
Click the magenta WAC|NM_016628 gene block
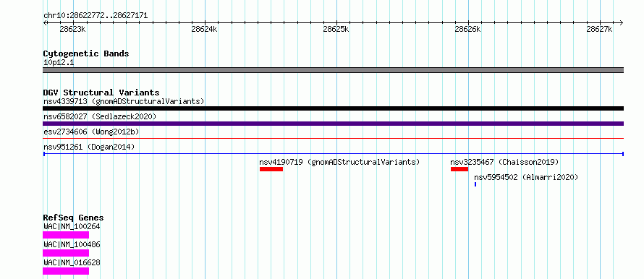(66, 271)
